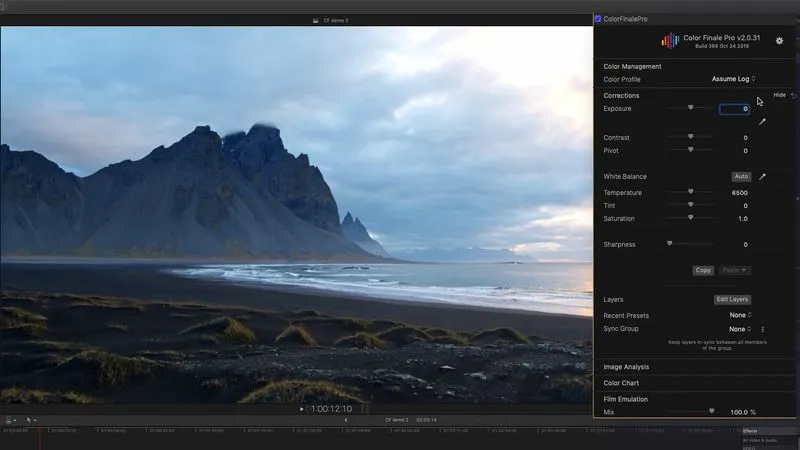Pick exposure with the eyedropper icon
800x450 pixels.
762,122
